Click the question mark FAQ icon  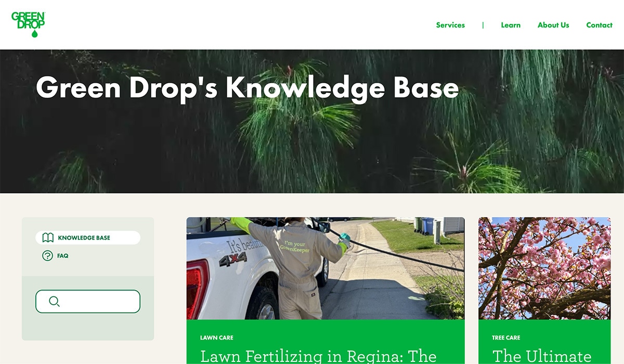[47, 256]
